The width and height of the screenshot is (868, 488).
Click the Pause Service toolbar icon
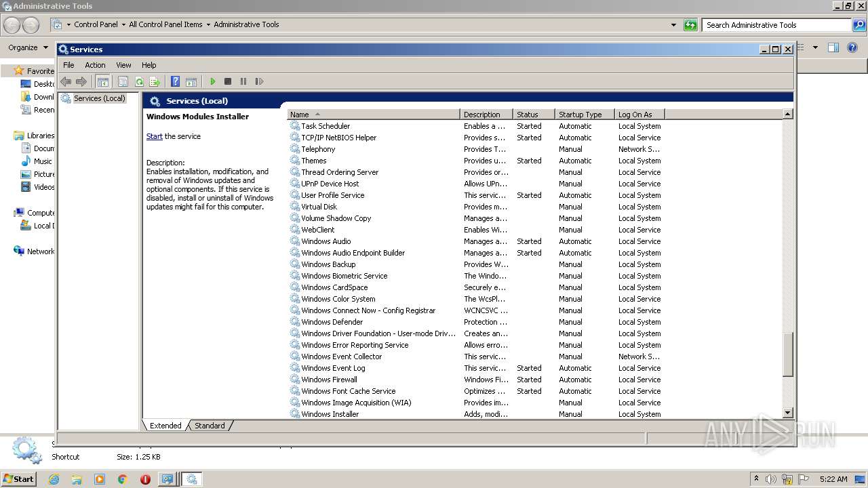tap(243, 81)
